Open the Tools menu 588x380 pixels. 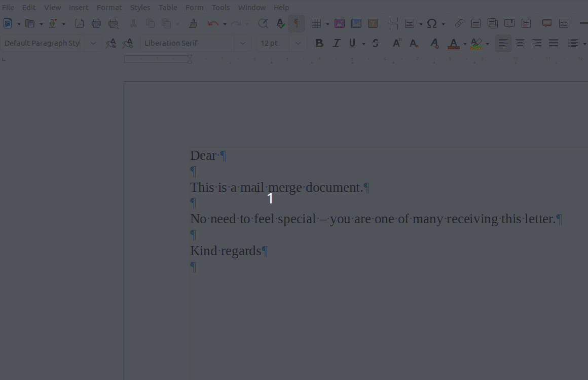pos(220,8)
